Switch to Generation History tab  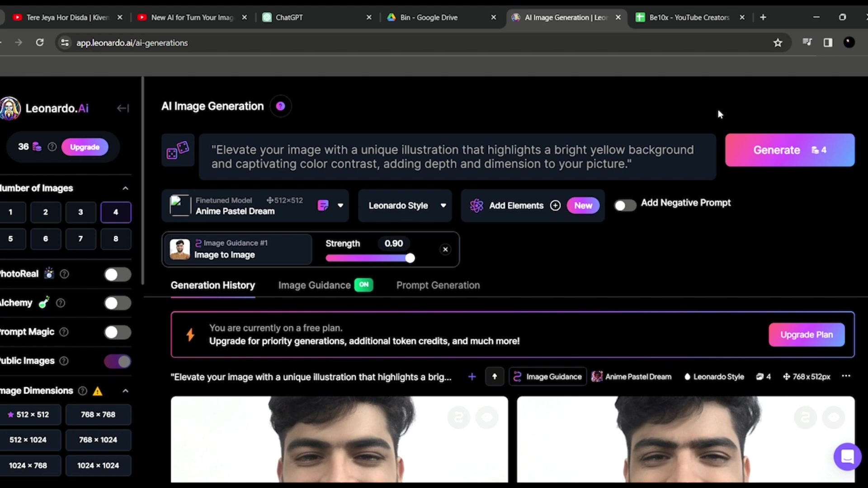[x=213, y=285]
